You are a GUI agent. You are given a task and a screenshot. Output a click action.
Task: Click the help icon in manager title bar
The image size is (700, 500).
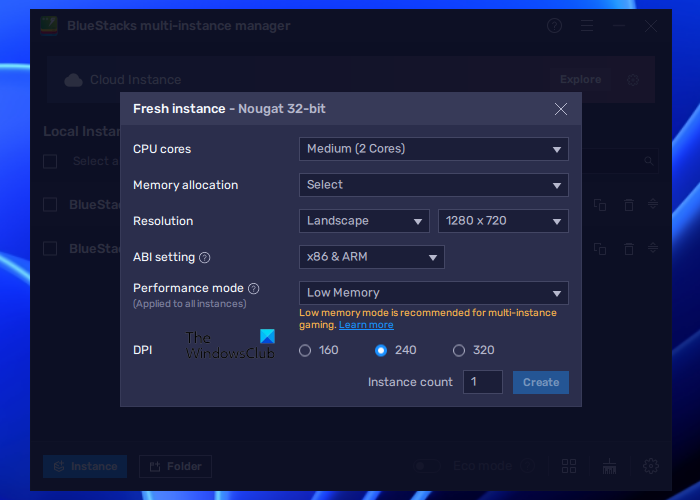click(x=554, y=26)
